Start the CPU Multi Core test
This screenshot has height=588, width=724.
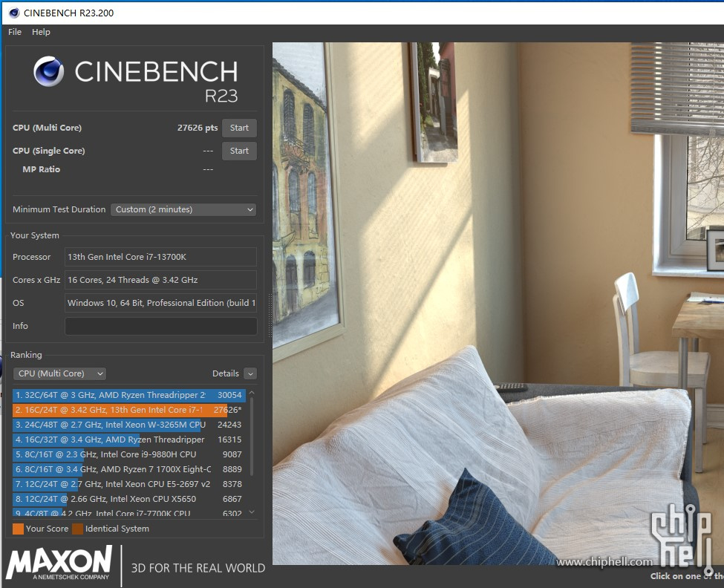click(x=239, y=128)
